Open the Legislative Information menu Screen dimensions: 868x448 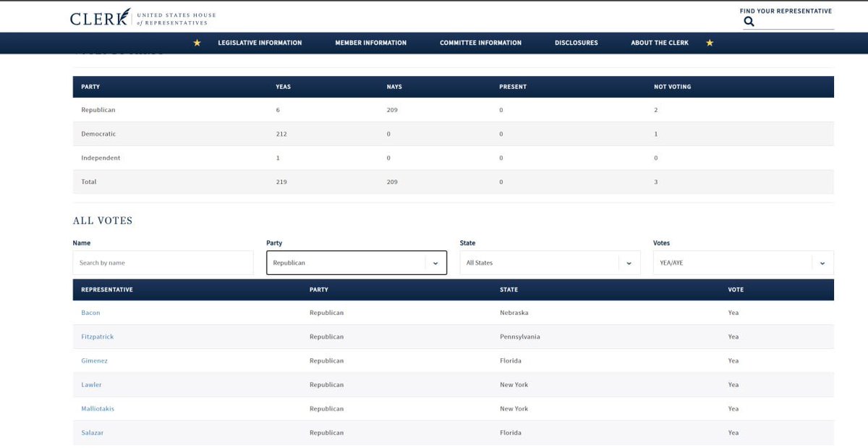260,43
